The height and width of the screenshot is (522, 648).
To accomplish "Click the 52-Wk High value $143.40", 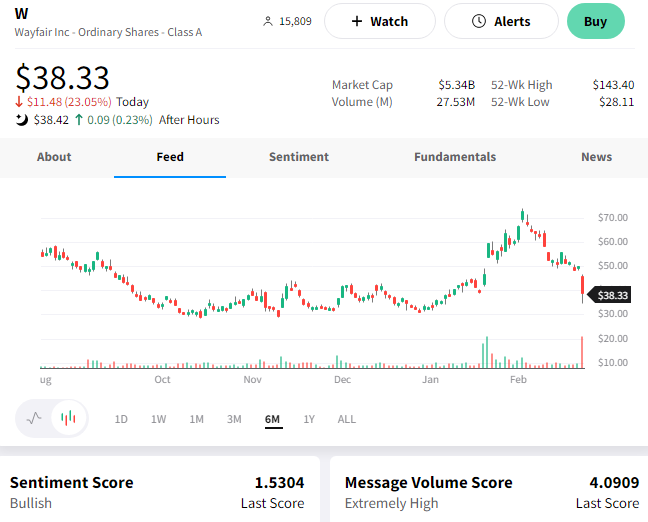I will (x=613, y=85).
